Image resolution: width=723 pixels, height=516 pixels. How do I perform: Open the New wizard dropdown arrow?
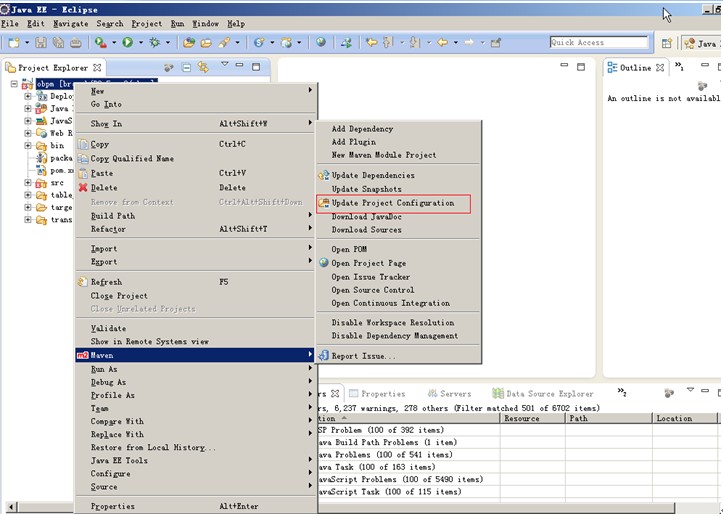(x=27, y=43)
